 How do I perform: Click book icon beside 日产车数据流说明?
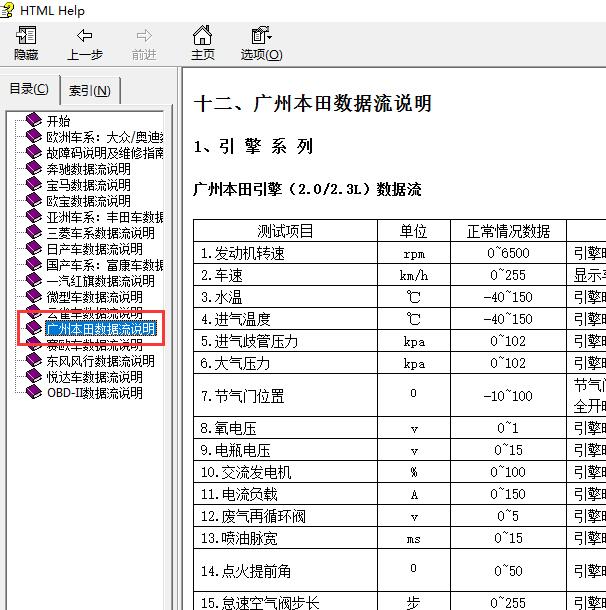(34, 248)
